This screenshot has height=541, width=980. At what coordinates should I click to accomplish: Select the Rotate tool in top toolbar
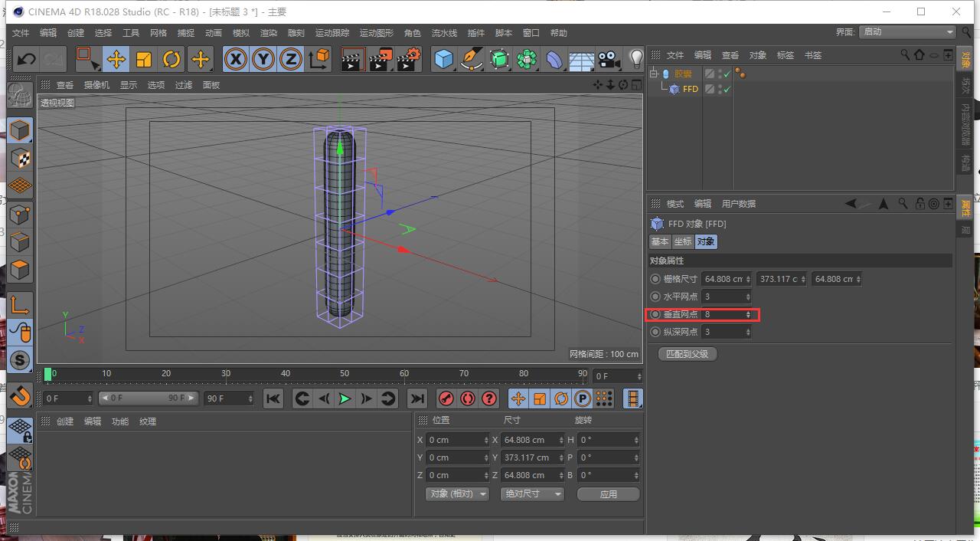(x=171, y=59)
